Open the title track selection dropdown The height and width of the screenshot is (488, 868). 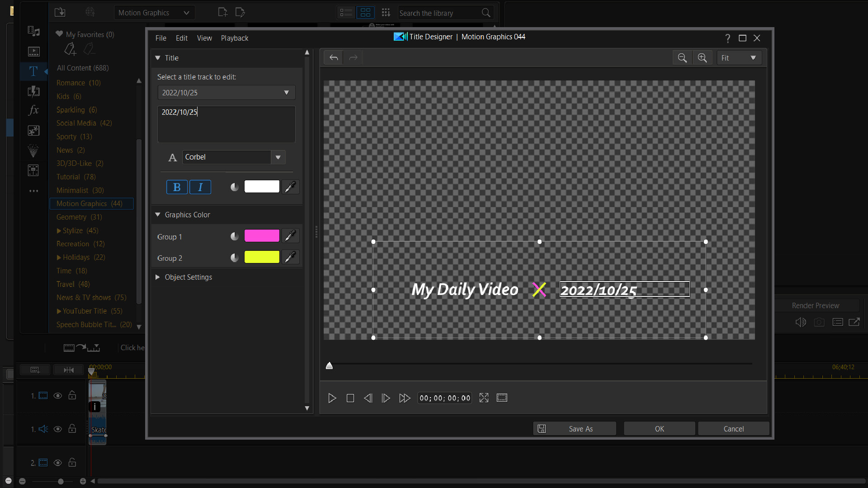coord(286,92)
